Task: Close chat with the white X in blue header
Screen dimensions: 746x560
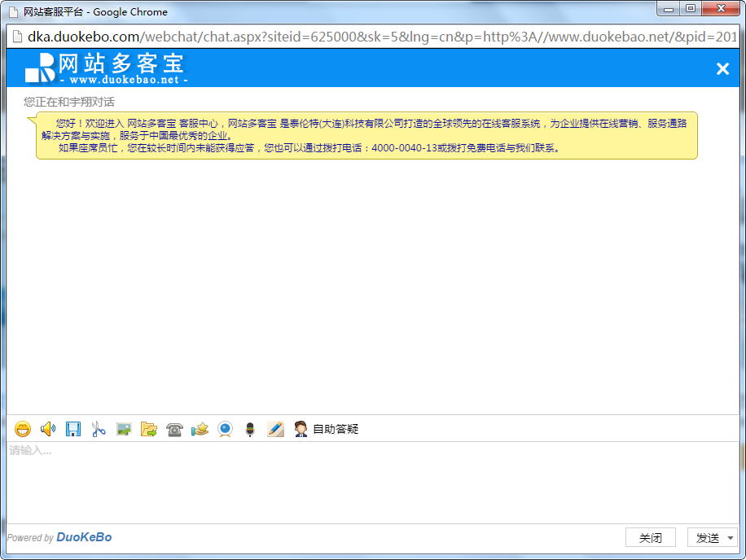Action: tap(722, 69)
